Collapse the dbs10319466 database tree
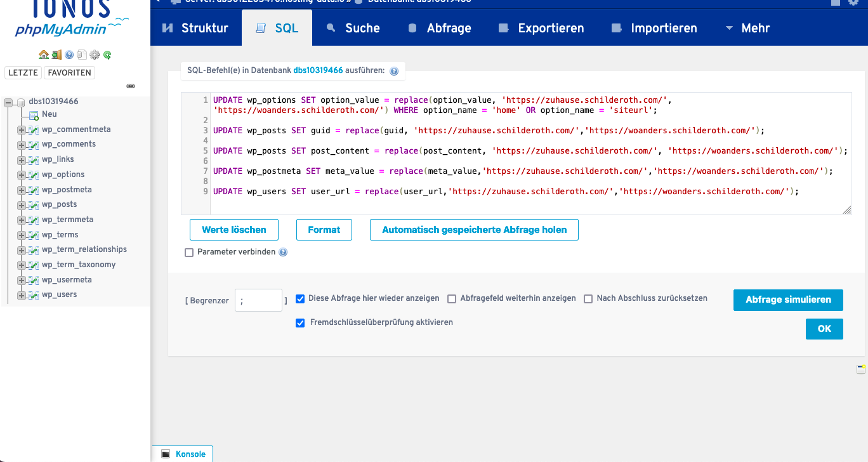 click(x=9, y=102)
